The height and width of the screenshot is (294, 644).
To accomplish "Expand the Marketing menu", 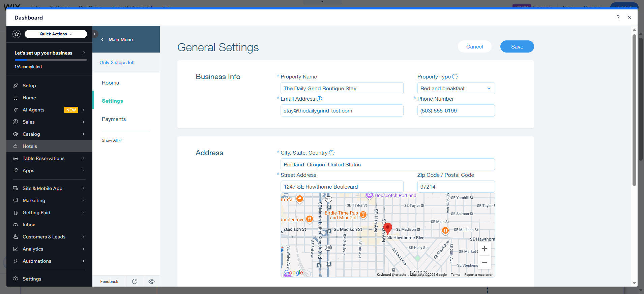I will click(49, 200).
